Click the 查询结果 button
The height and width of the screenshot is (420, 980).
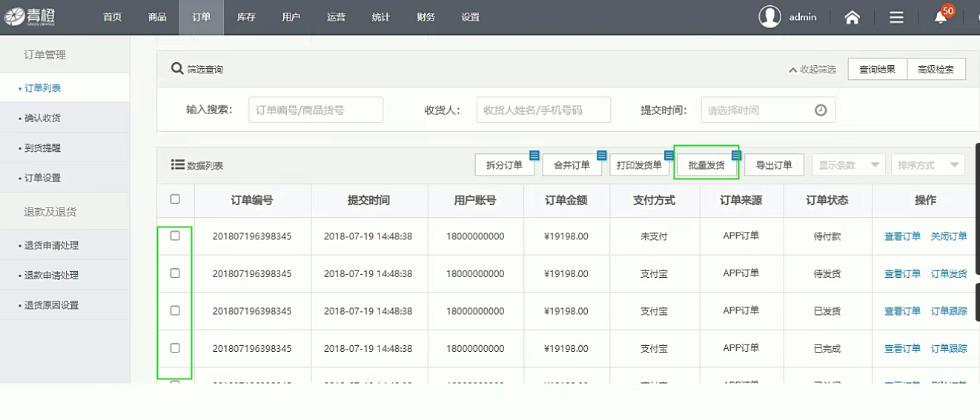pyautogui.click(x=877, y=69)
